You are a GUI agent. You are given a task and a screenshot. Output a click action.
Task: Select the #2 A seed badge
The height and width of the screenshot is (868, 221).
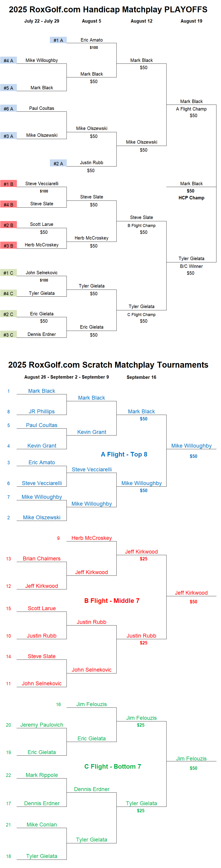pos(58,164)
